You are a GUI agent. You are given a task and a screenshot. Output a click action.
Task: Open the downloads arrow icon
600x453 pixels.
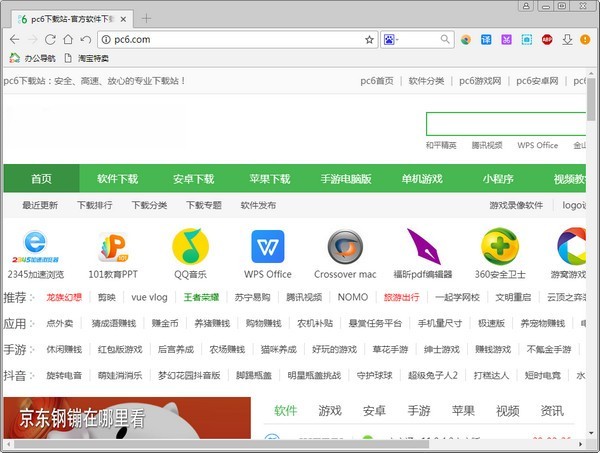[x=567, y=39]
